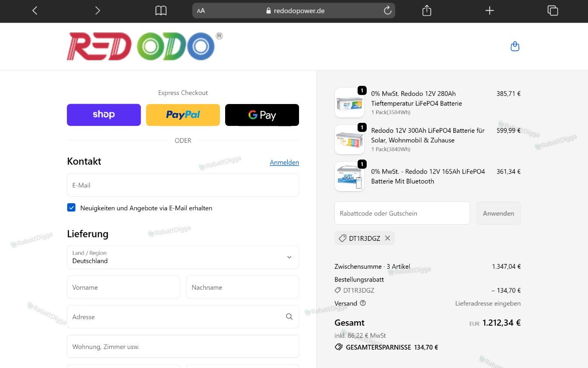Viewport: 588px width, 368px height.
Task: Tap the Safari forward arrow
Action: 97,10
